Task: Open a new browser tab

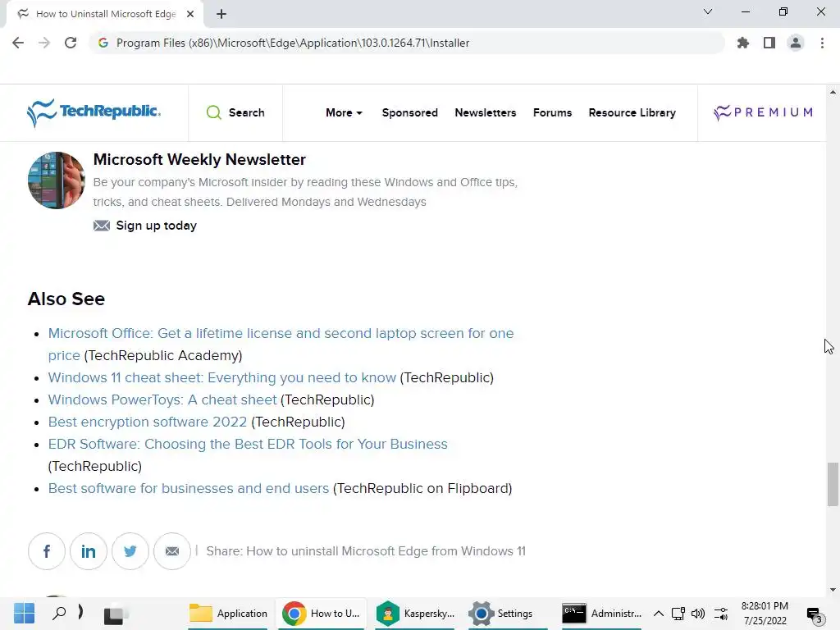Action: 221,14
